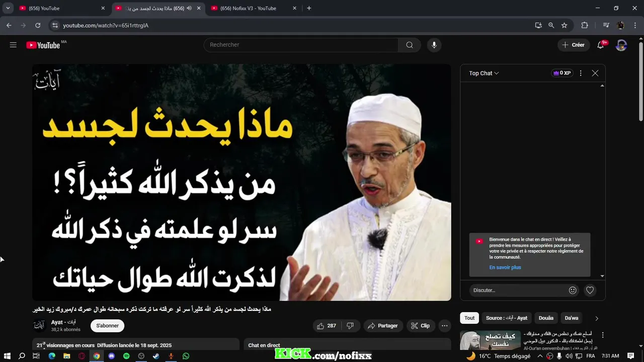Open Spotify from the taskbar
The image size is (644, 362).
click(126, 356)
